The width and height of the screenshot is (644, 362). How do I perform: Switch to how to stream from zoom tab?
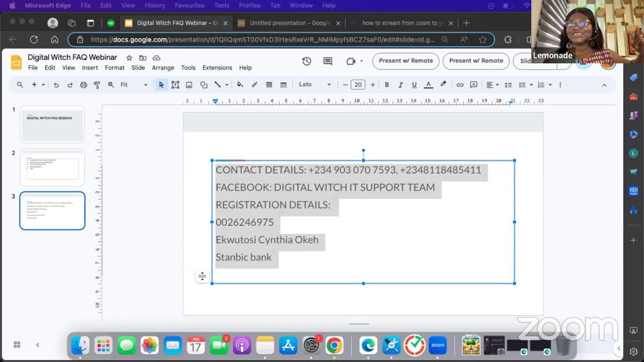pos(403,23)
